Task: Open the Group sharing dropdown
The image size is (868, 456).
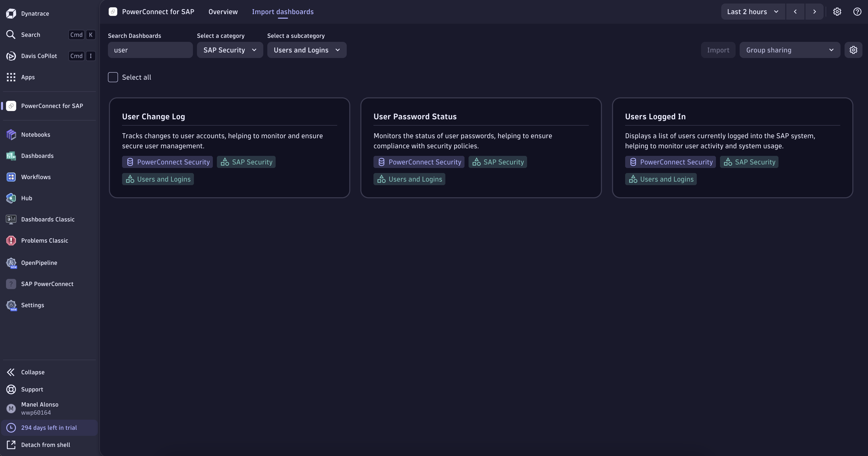Action: [789, 49]
